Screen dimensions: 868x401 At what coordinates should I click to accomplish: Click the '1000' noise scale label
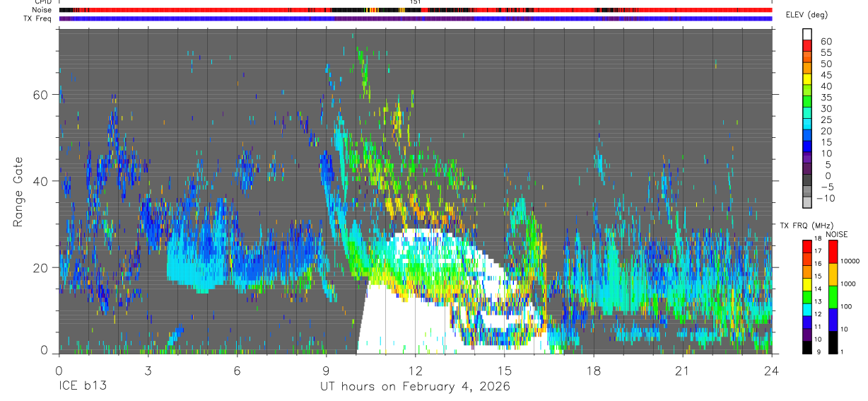(x=849, y=284)
